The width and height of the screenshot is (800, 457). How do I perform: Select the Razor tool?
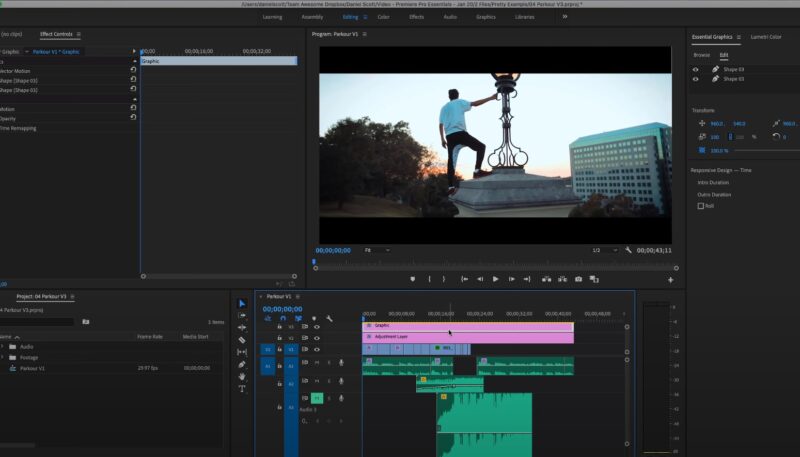(242, 340)
